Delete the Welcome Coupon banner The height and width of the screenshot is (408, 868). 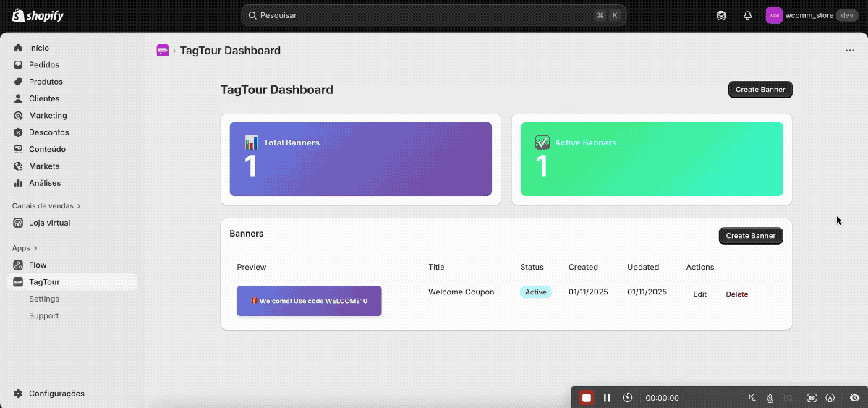coord(737,294)
